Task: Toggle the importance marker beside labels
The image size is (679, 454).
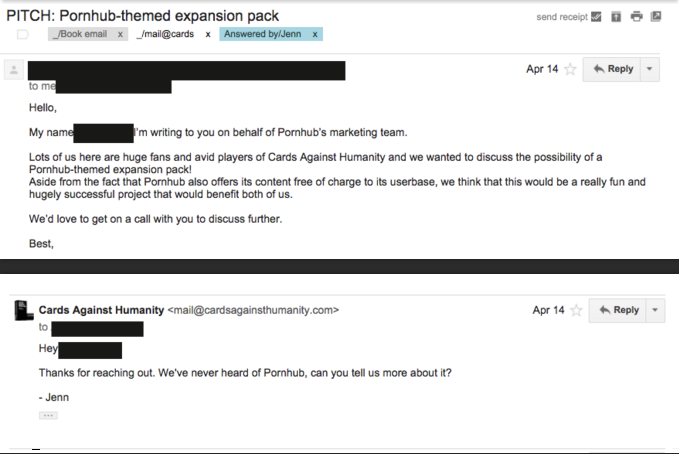Action: (23, 34)
